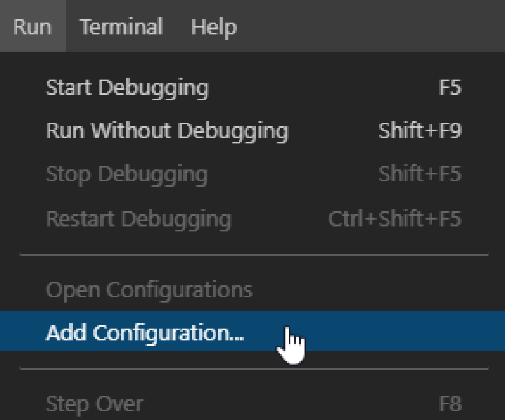Click the F5 shortcut label beside Start Debugging

pos(450,88)
